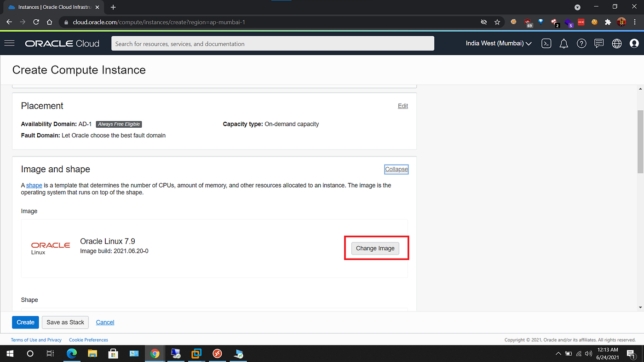Open the cookie extension icon
Viewport: 644px width, 362px height.
tap(594, 22)
